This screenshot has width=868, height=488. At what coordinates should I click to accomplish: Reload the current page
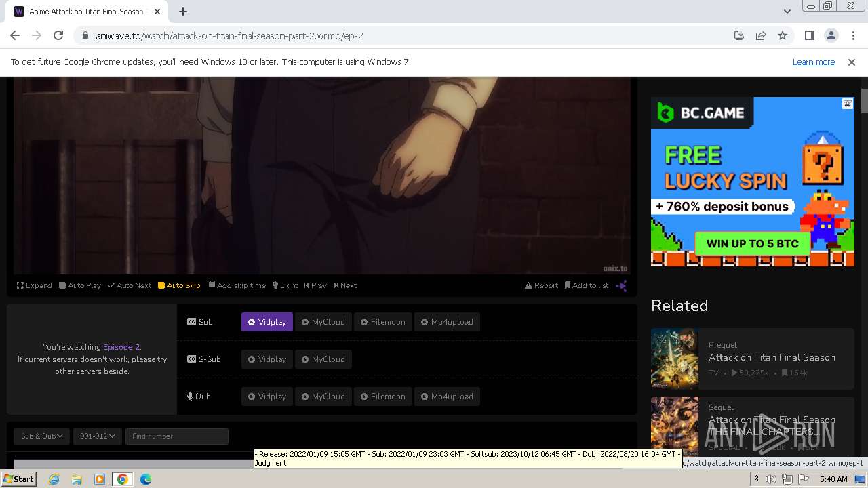click(58, 36)
